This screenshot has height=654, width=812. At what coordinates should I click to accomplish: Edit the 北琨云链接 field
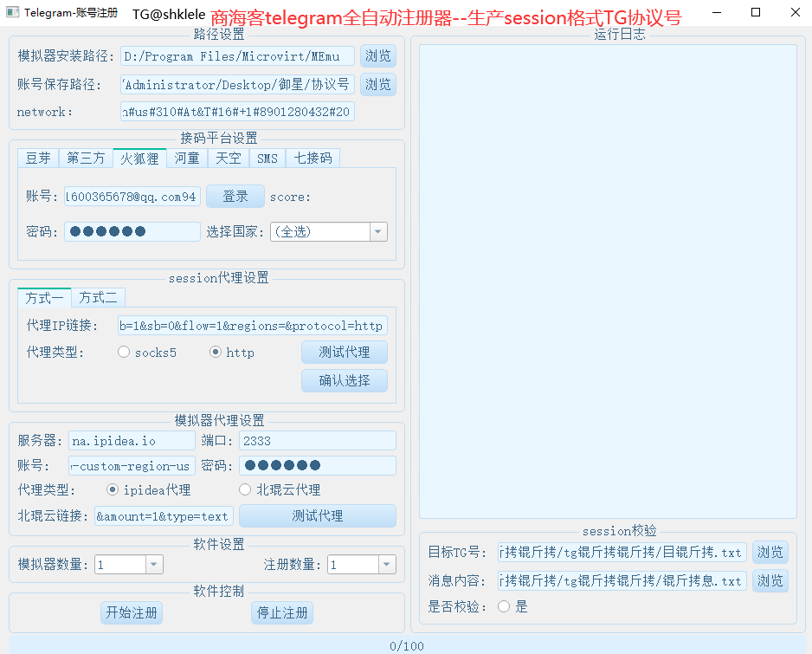(x=164, y=516)
